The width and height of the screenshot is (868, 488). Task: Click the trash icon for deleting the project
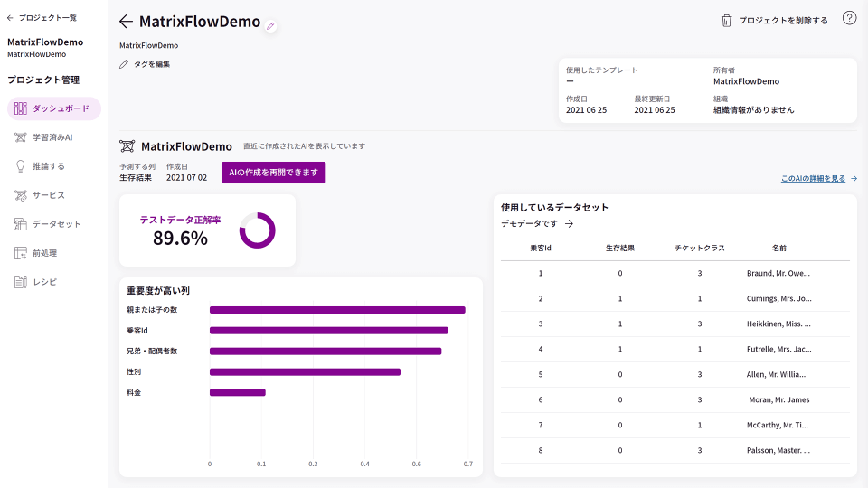[726, 21]
